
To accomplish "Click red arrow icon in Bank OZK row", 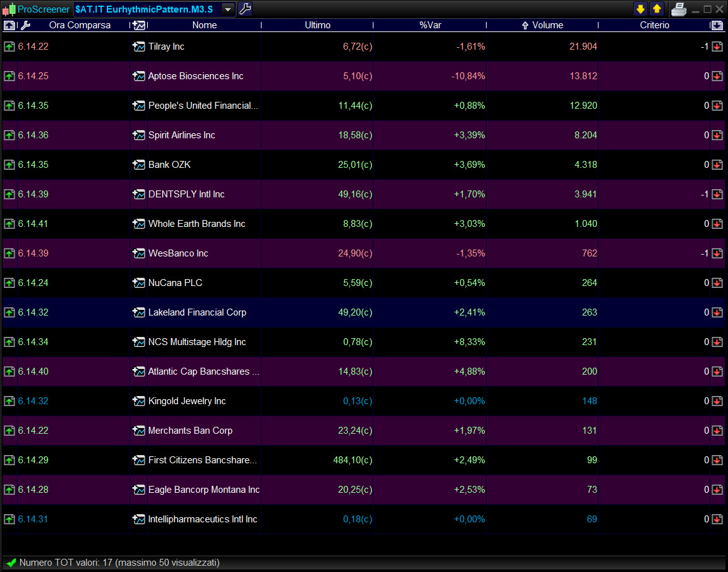I will coord(717,165).
